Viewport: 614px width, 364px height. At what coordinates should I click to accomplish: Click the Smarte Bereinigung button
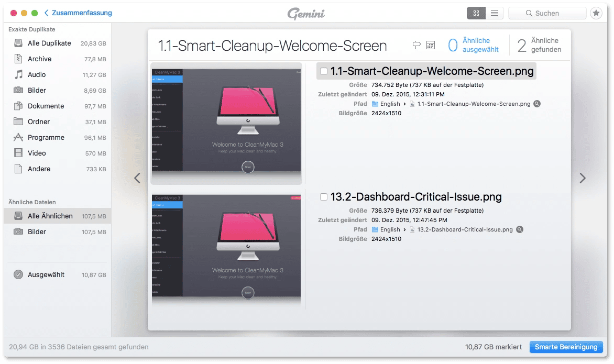[x=566, y=347]
